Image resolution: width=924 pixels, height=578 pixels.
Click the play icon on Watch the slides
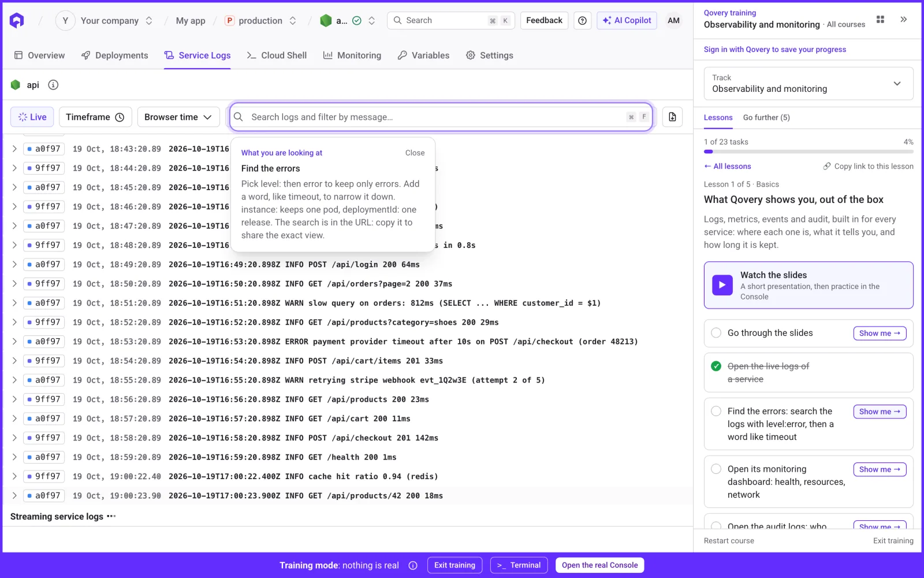point(722,285)
